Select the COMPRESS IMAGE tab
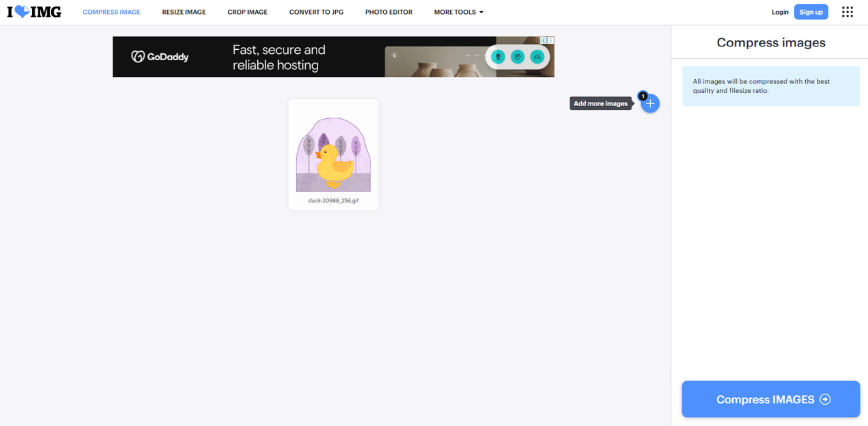The image size is (868, 426). [x=111, y=12]
